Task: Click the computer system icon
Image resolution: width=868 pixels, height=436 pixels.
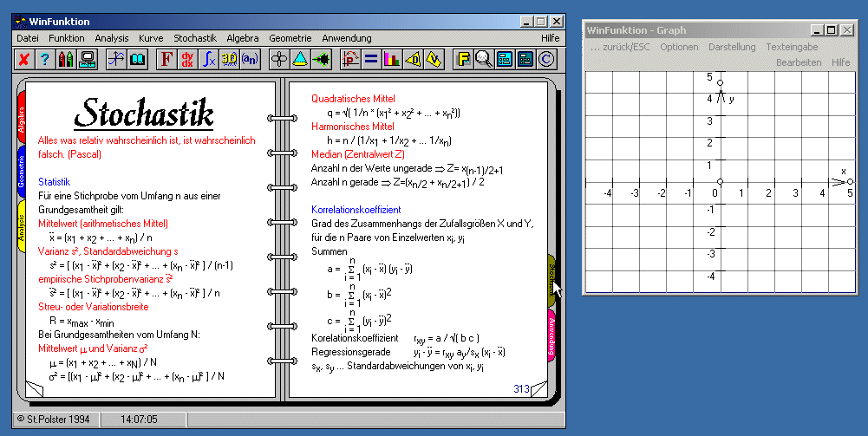Action: pos(87,59)
